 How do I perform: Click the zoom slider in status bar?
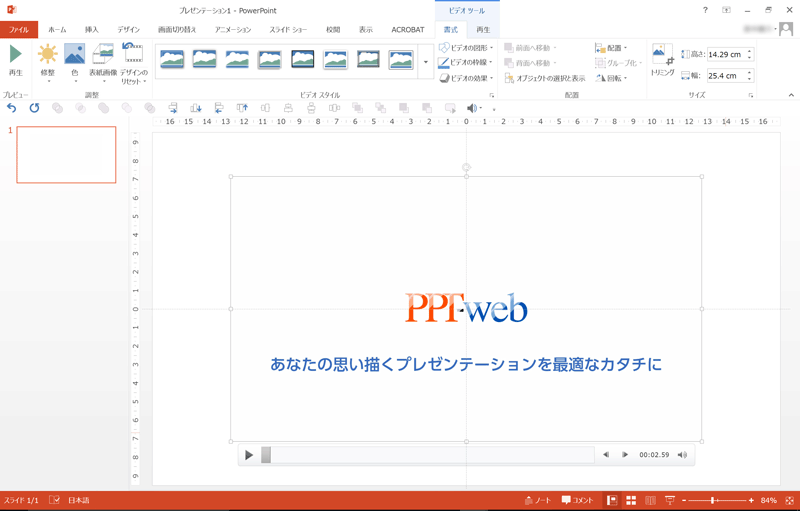[713, 500]
